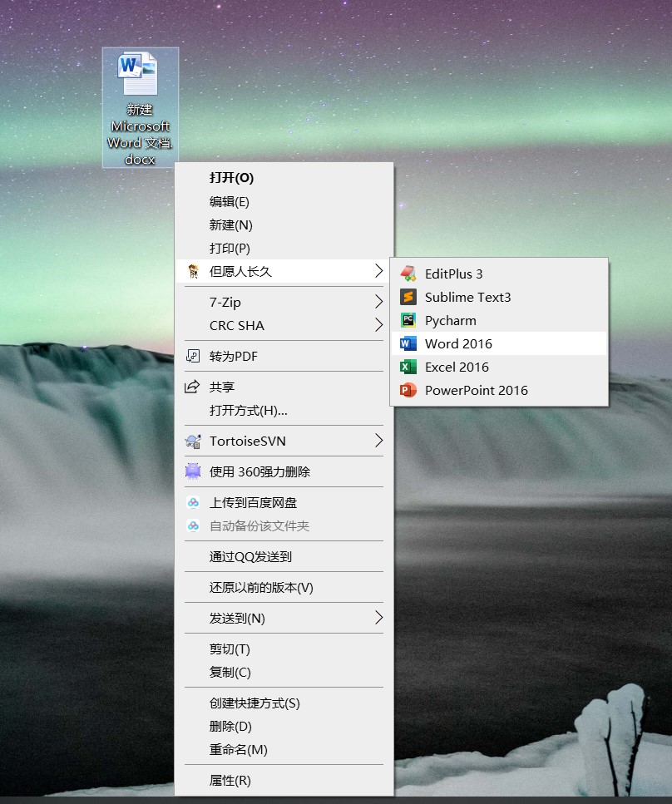The image size is (672, 804).
Task: Click the 转为PDF conversion icon
Action: [x=193, y=356]
